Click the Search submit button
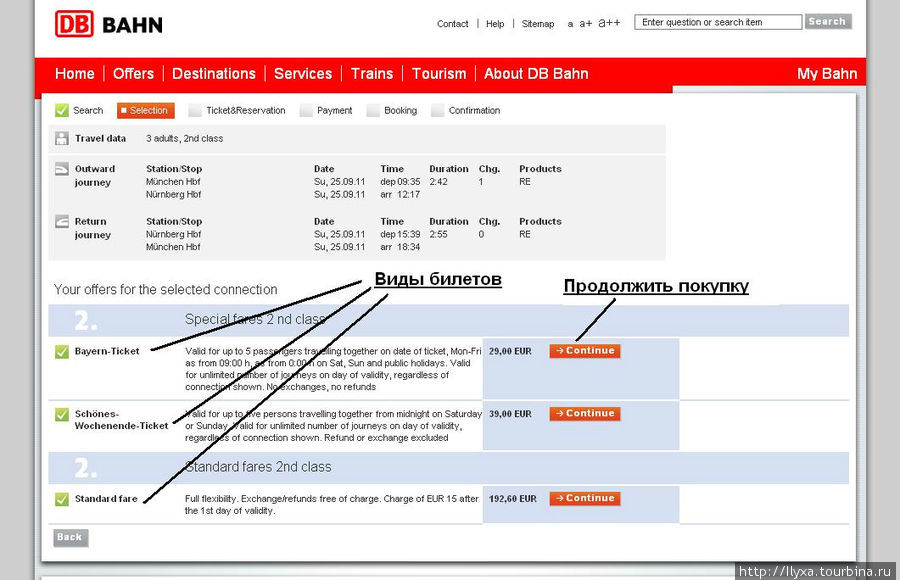The image size is (900, 580). click(x=828, y=20)
